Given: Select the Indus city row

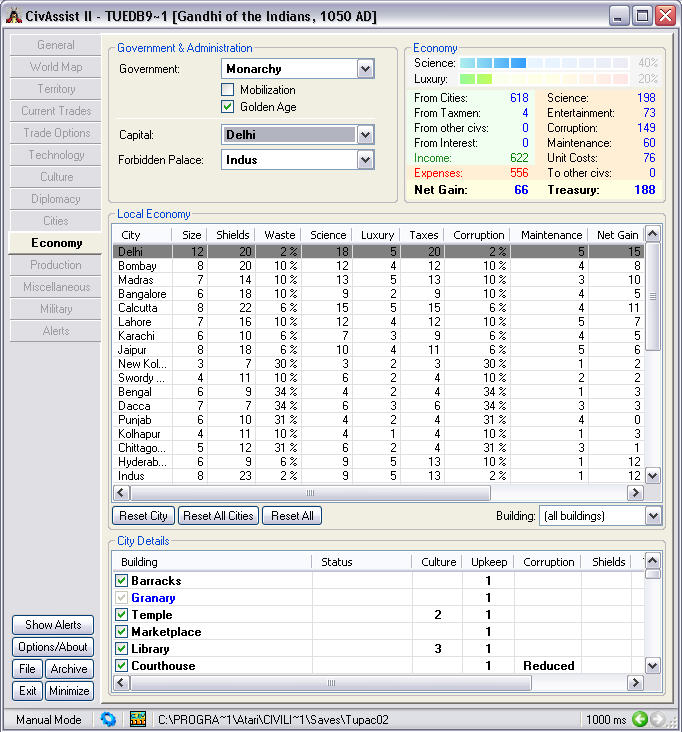Looking at the screenshot, I should [379, 476].
